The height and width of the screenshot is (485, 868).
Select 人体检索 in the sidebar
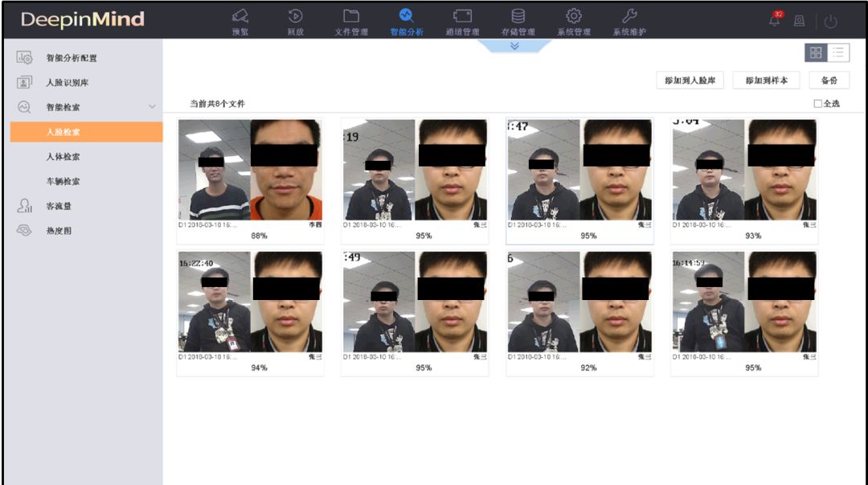coord(63,157)
